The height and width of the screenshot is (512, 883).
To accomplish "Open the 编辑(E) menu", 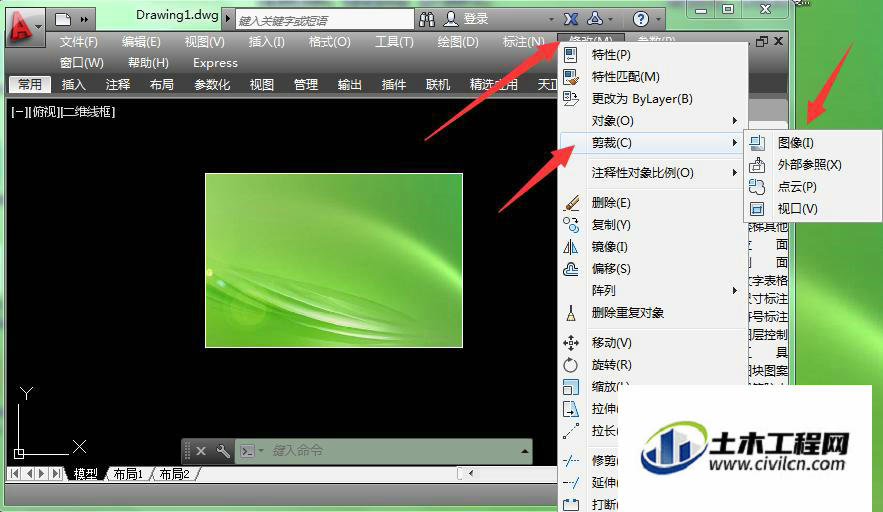I will [141, 42].
